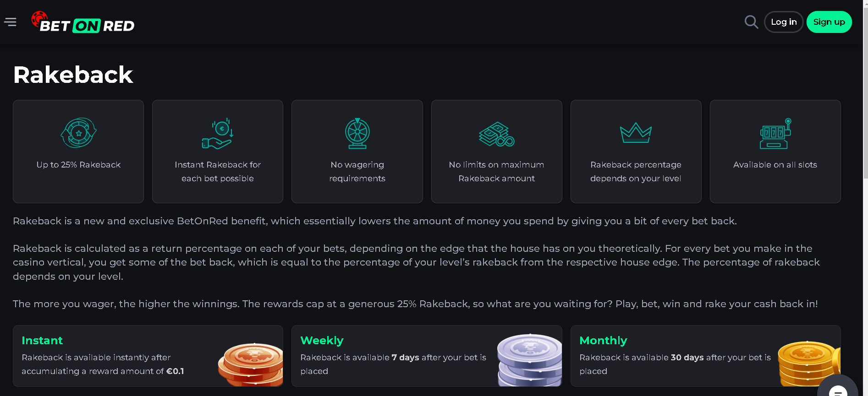Image resolution: width=868 pixels, height=396 pixels.
Task: Click the silver coins stack image
Action: [x=529, y=360]
